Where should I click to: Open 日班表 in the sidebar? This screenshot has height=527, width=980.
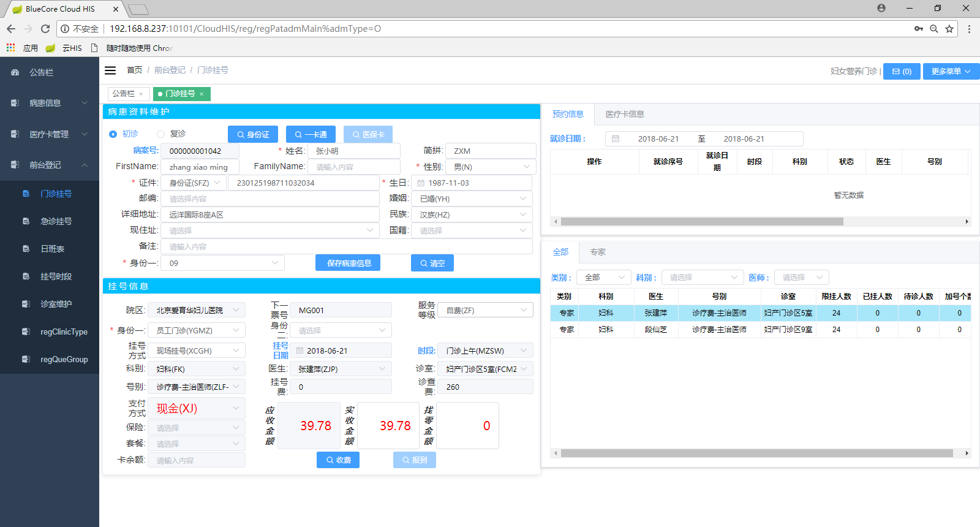pyautogui.click(x=50, y=249)
